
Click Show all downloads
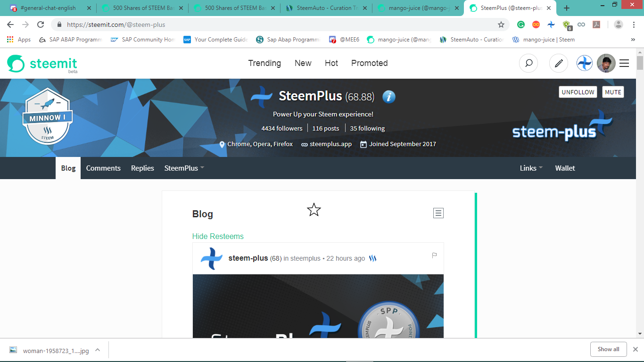click(609, 349)
